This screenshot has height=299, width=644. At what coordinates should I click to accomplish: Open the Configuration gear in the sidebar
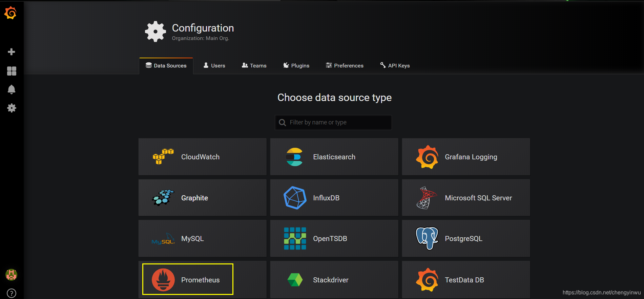(12, 108)
